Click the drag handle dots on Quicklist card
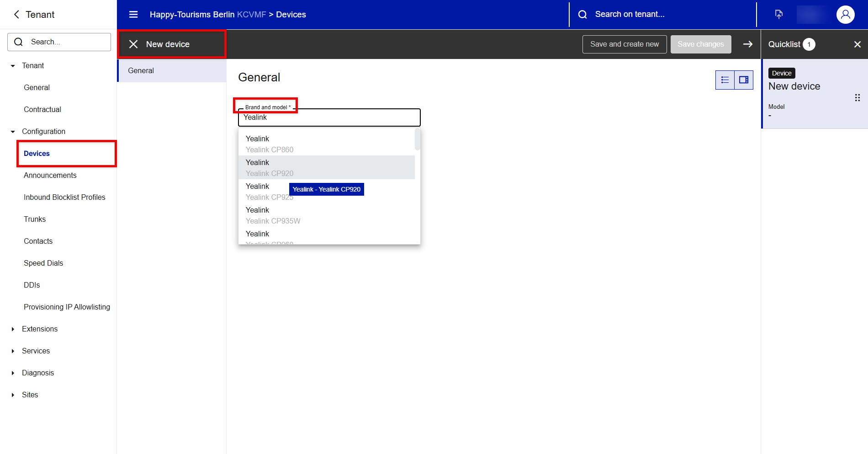This screenshot has height=454, width=868. (x=857, y=98)
